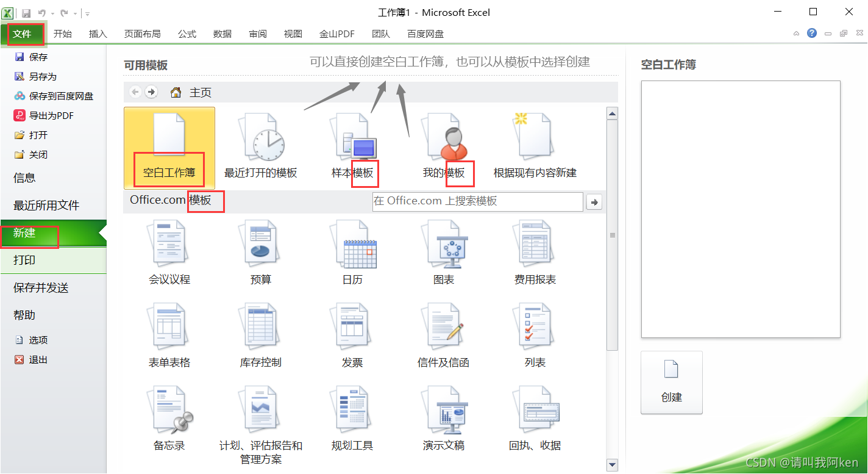
Task: Switch to the 公式 Formulas tab
Action: click(x=187, y=34)
